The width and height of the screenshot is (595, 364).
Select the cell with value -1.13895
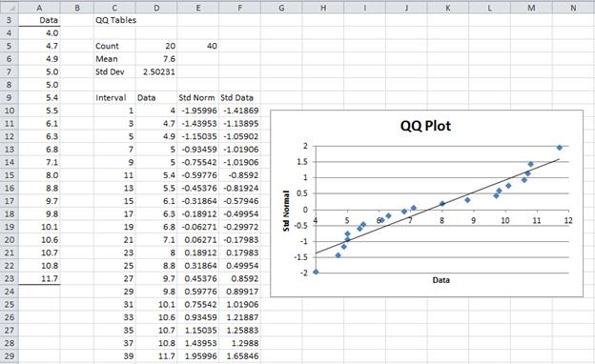coord(239,123)
